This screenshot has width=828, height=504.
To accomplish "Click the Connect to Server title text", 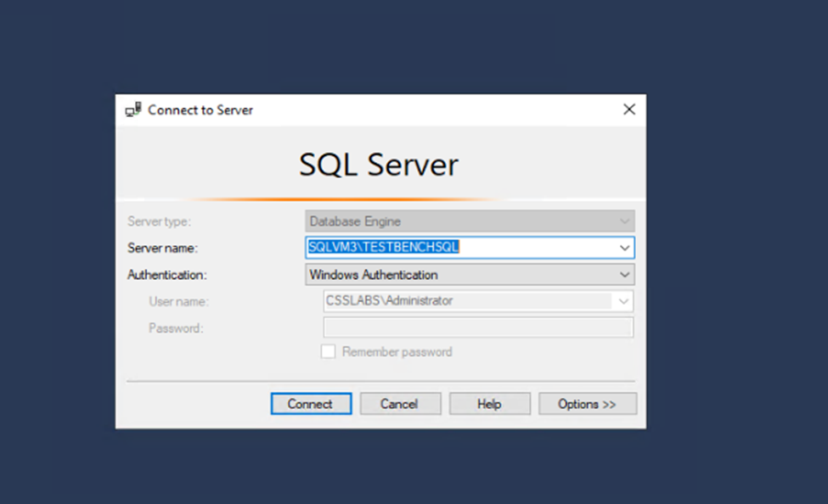I will coord(200,109).
